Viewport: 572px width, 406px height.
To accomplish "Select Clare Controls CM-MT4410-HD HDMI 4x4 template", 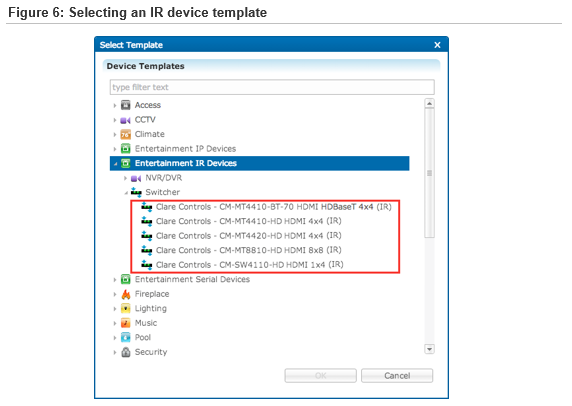I will click(x=249, y=221).
